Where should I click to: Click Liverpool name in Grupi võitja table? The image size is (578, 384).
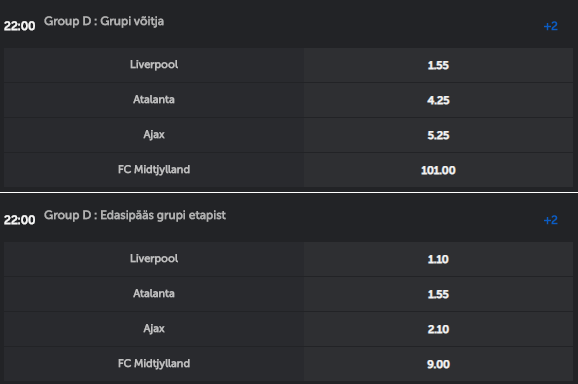(x=154, y=65)
